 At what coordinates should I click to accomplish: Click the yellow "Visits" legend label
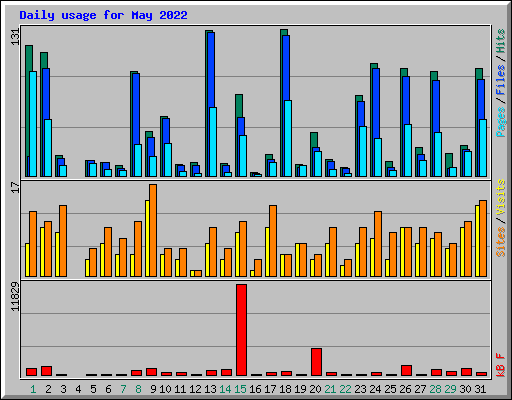[x=500, y=197]
